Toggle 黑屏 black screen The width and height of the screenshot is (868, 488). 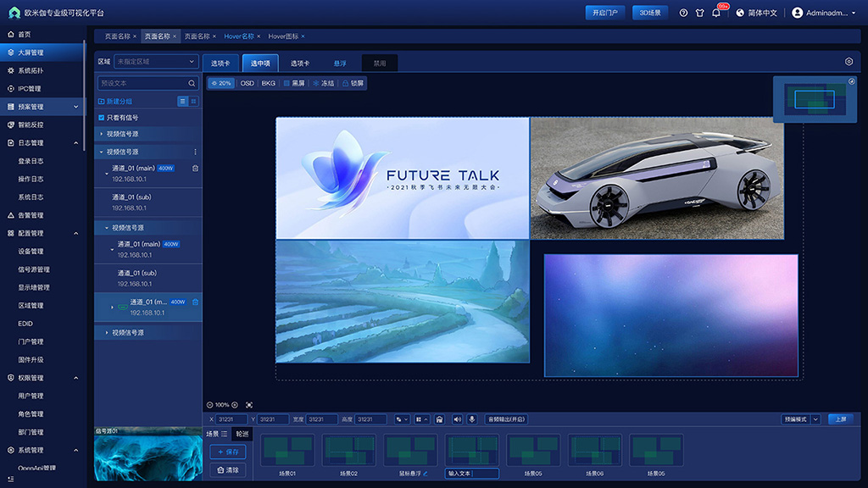(x=294, y=83)
